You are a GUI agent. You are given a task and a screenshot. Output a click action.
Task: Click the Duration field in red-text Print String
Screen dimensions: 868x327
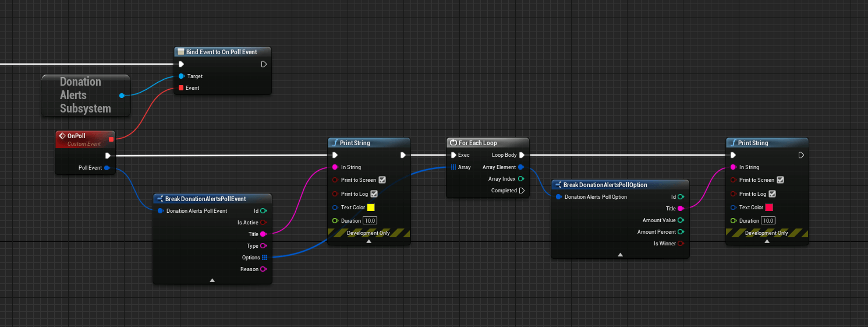pos(769,221)
